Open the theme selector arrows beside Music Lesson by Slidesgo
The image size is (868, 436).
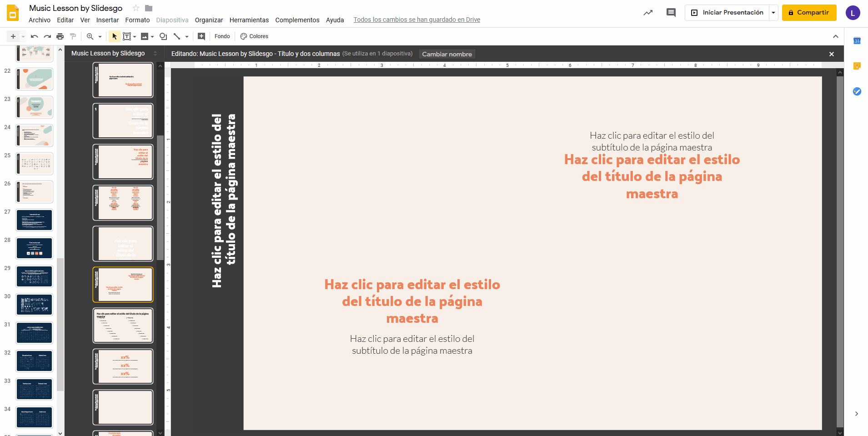point(155,53)
